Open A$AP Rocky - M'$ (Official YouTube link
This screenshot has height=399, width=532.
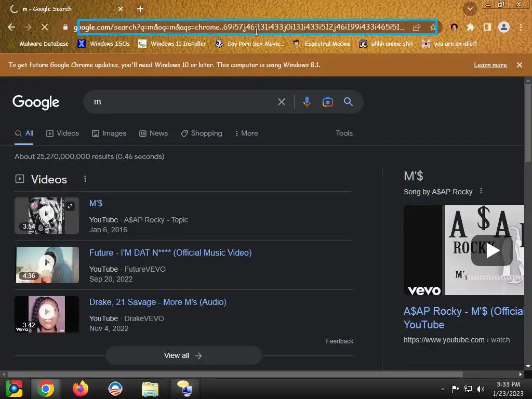point(464,318)
